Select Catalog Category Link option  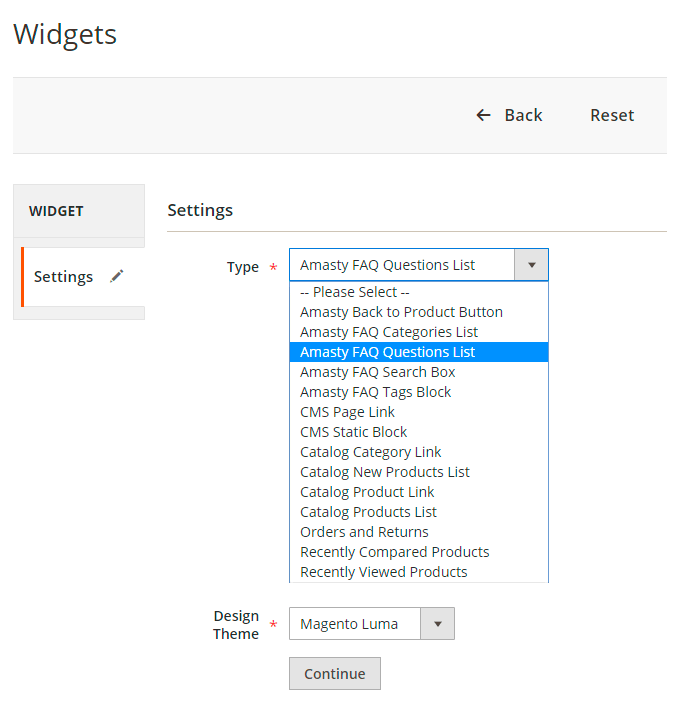click(419, 452)
